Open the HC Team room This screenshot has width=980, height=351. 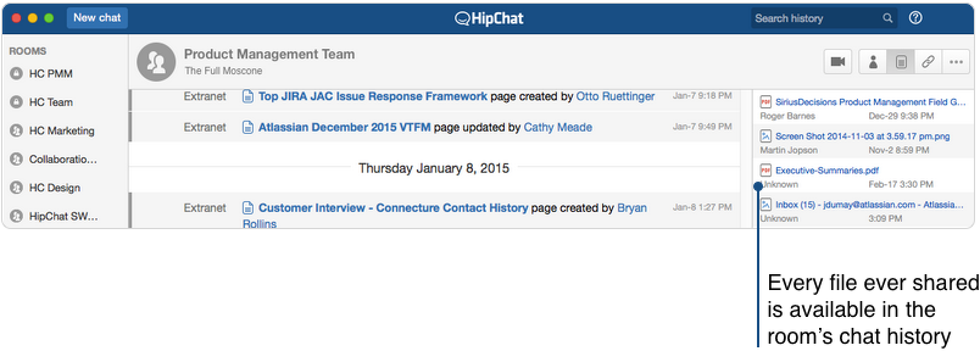[x=51, y=102]
